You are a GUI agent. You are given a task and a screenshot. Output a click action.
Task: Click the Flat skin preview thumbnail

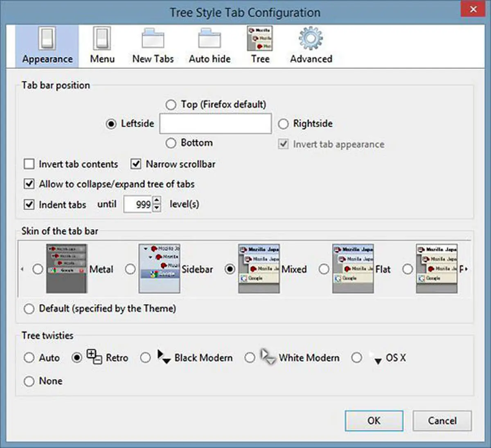[x=353, y=269]
